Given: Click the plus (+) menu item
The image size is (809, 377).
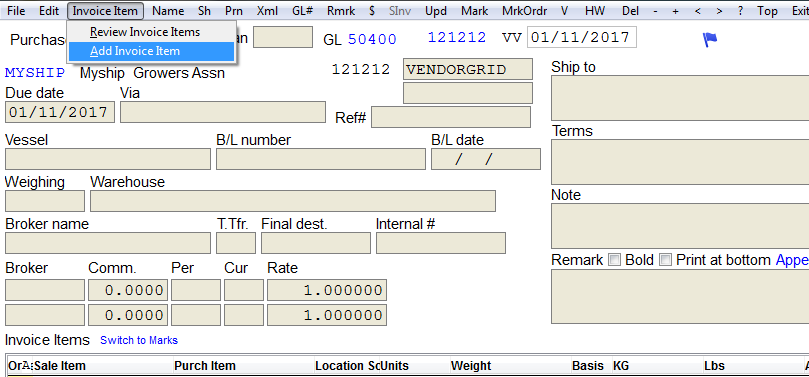Looking at the screenshot, I should click(675, 11).
